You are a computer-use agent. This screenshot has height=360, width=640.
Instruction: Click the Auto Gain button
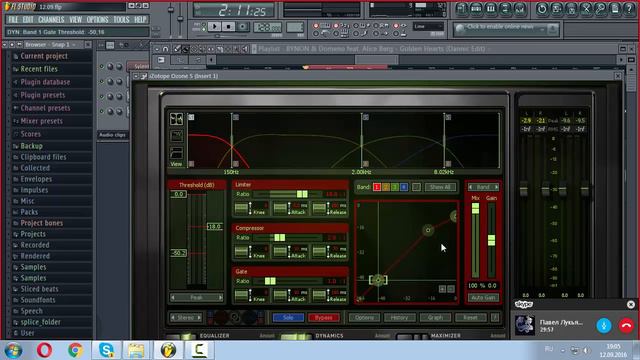483,298
